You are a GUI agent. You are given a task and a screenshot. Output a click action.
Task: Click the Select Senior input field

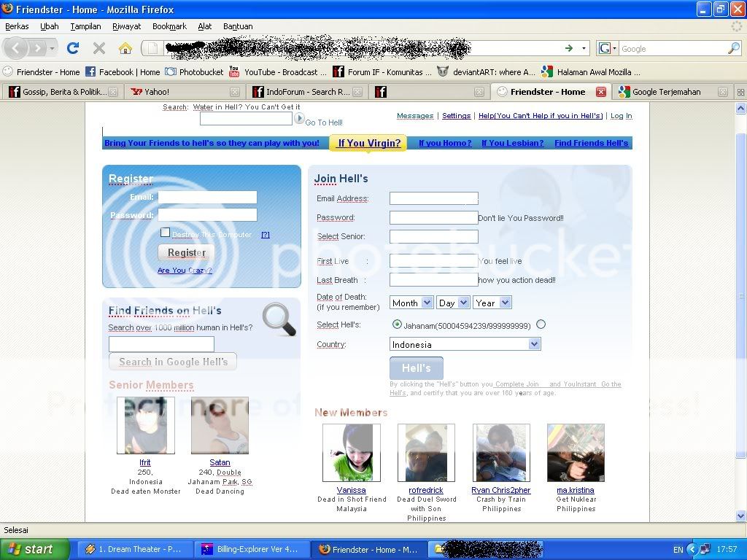point(434,237)
